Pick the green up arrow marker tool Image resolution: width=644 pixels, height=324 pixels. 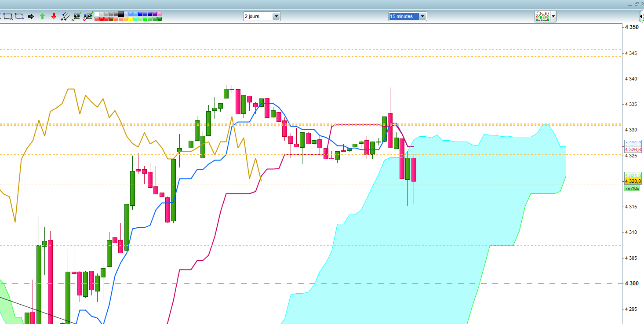point(42,16)
